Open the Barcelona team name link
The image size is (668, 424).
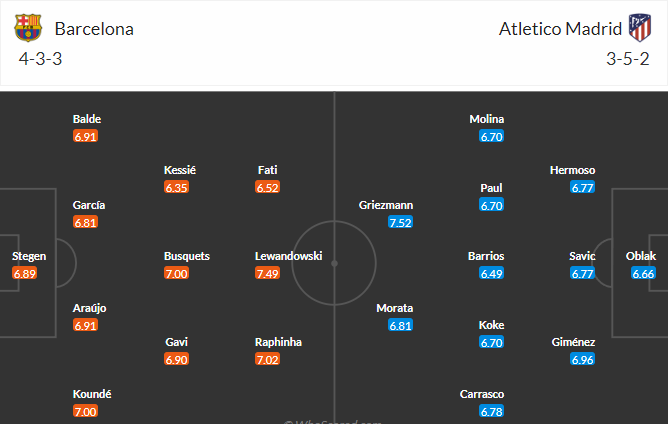point(94,29)
